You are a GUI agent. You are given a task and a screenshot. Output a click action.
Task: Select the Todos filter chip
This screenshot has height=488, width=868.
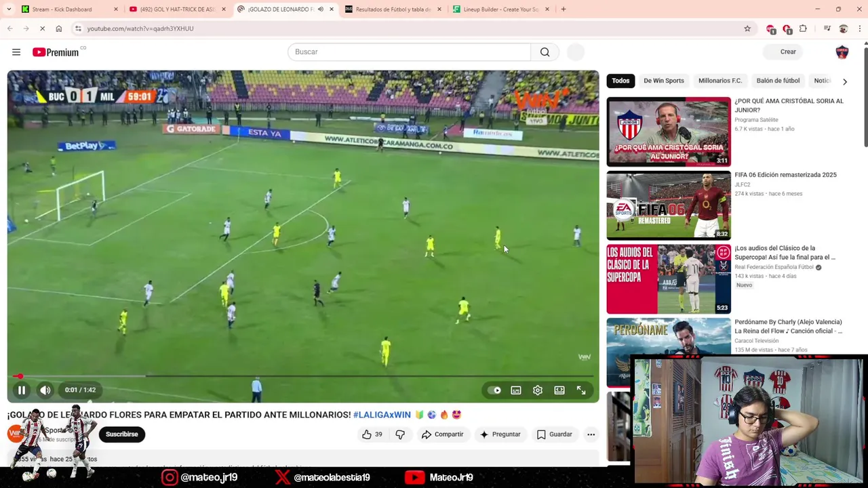(620, 81)
